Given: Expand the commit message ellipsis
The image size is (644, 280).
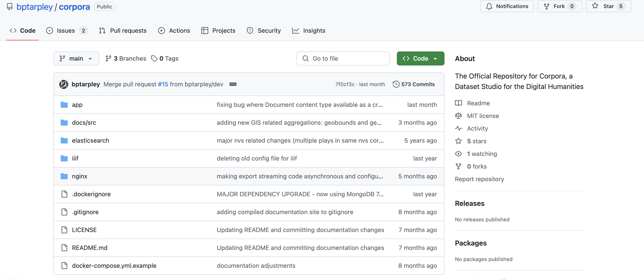Looking at the screenshot, I should (233, 84).
